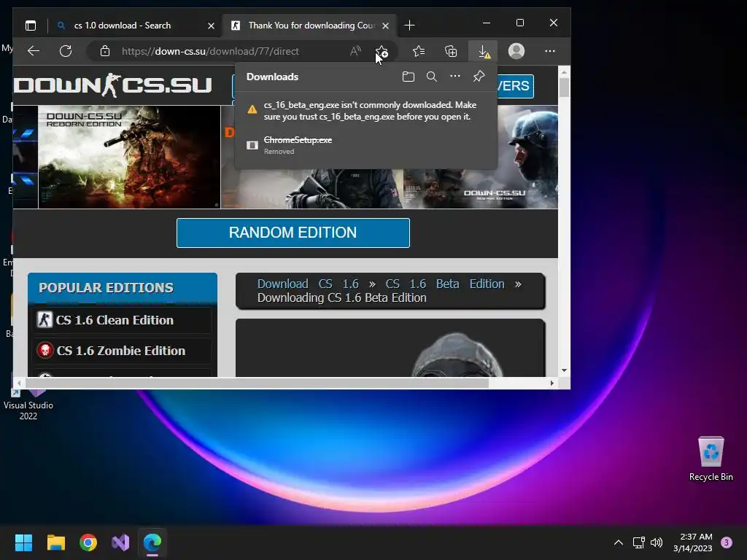
Task: Open the Windows Start menu
Action: click(23, 542)
